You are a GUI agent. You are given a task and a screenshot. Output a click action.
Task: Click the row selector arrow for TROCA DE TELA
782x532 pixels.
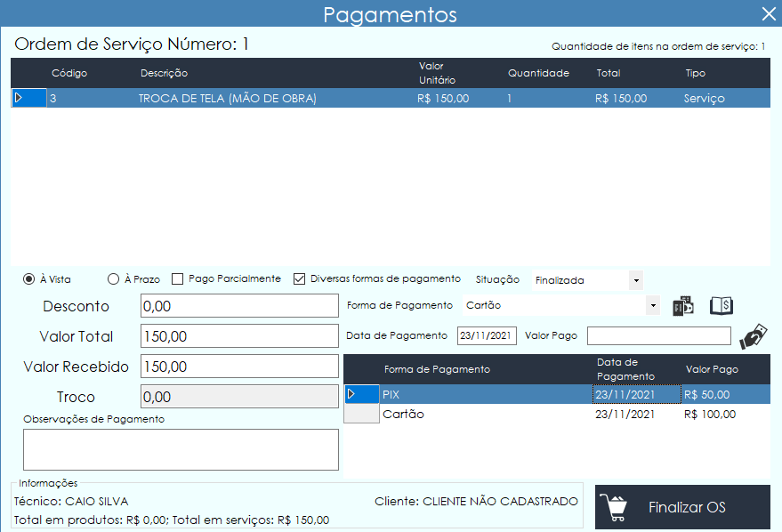[x=19, y=98]
